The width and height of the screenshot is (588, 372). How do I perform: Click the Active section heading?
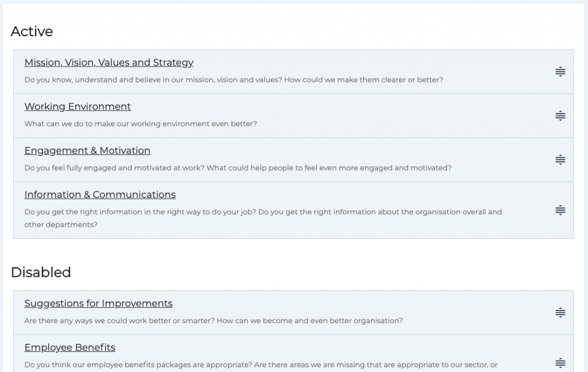click(x=31, y=32)
